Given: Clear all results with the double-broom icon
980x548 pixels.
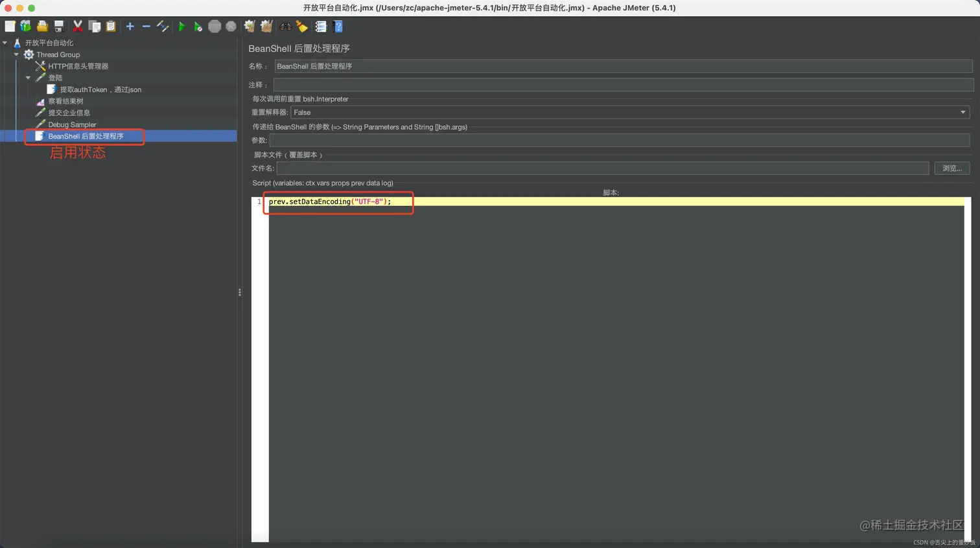Looking at the screenshot, I should point(266,27).
